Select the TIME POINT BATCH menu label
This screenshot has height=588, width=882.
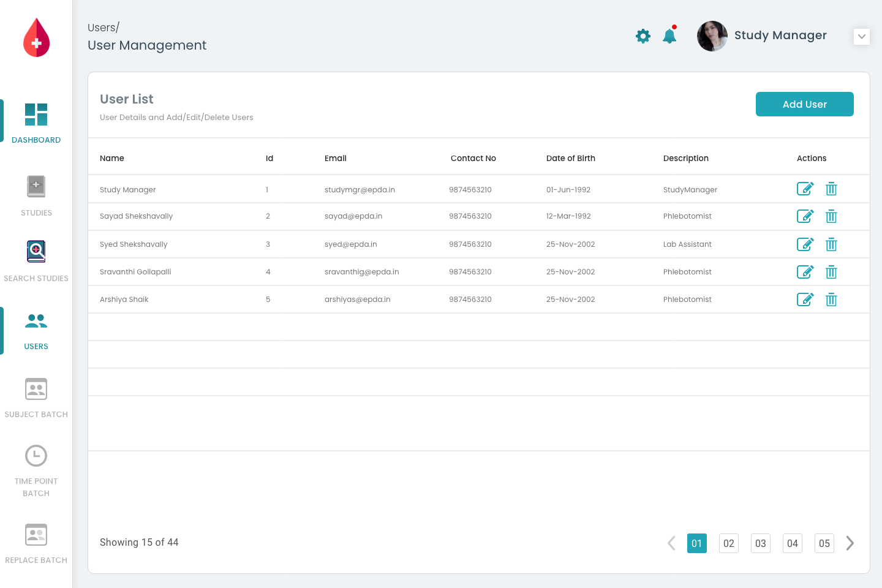click(36, 488)
